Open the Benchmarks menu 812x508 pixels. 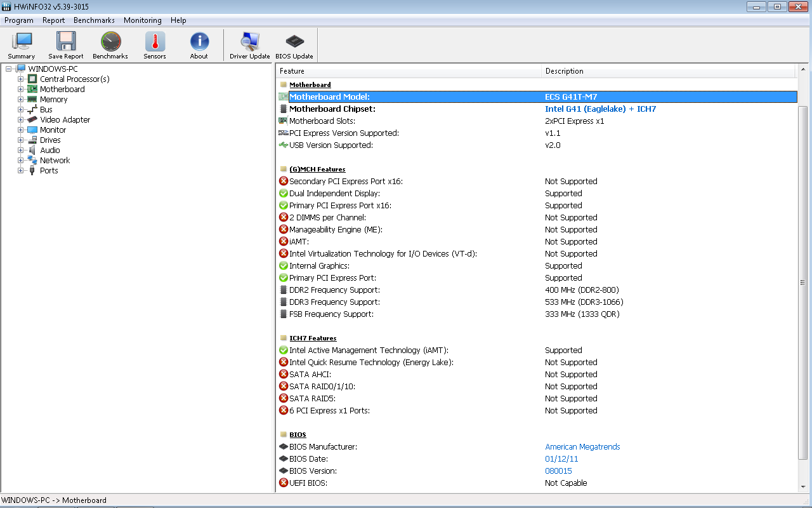click(x=94, y=20)
